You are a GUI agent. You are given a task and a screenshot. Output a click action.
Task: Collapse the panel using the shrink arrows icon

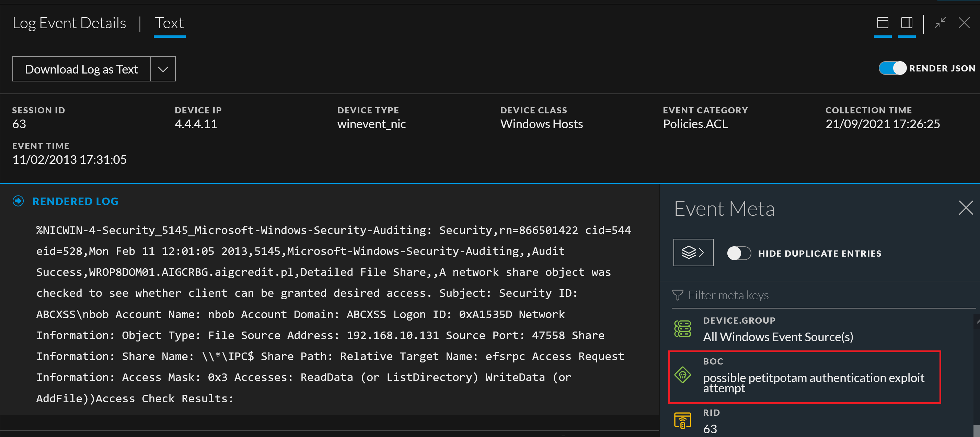[x=940, y=22]
